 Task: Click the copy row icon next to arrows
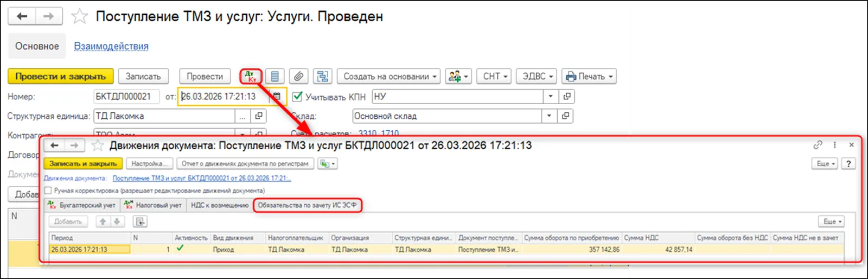point(140,221)
